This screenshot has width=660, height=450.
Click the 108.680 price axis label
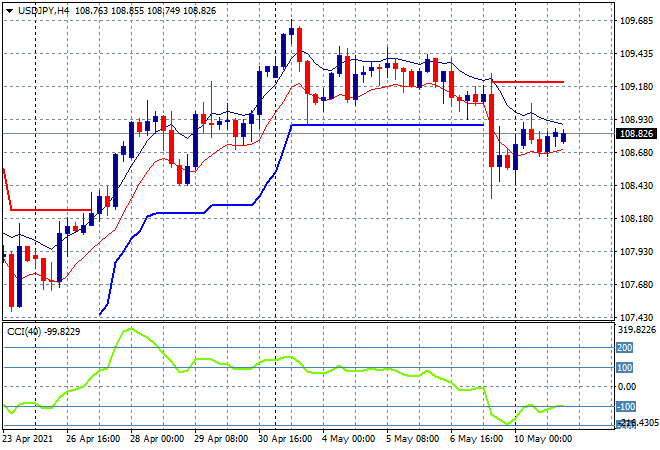tap(636, 152)
